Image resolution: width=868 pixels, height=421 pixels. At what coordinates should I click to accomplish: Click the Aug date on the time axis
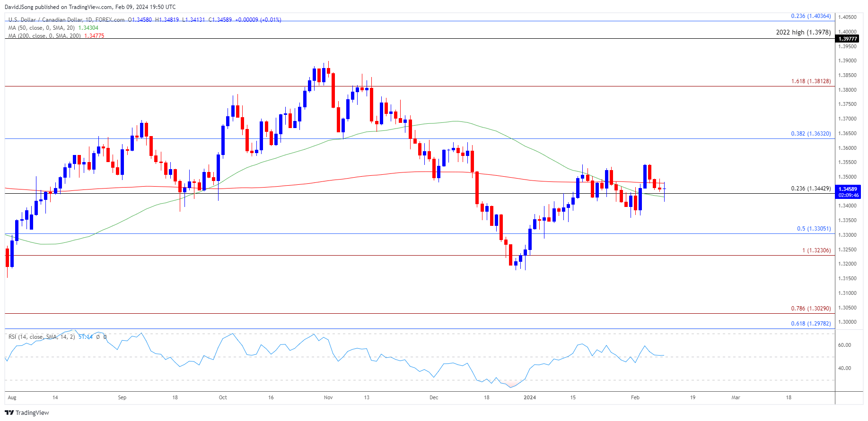click(12, 397)
